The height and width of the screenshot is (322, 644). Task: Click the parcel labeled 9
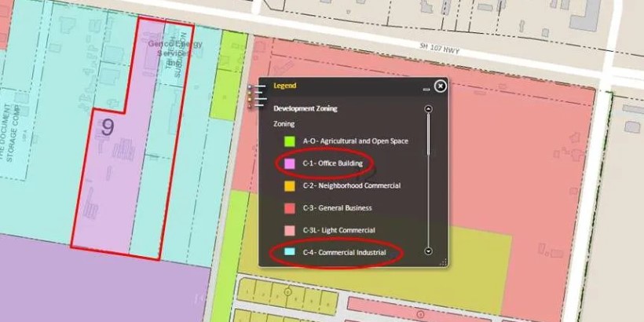[107, 127]
